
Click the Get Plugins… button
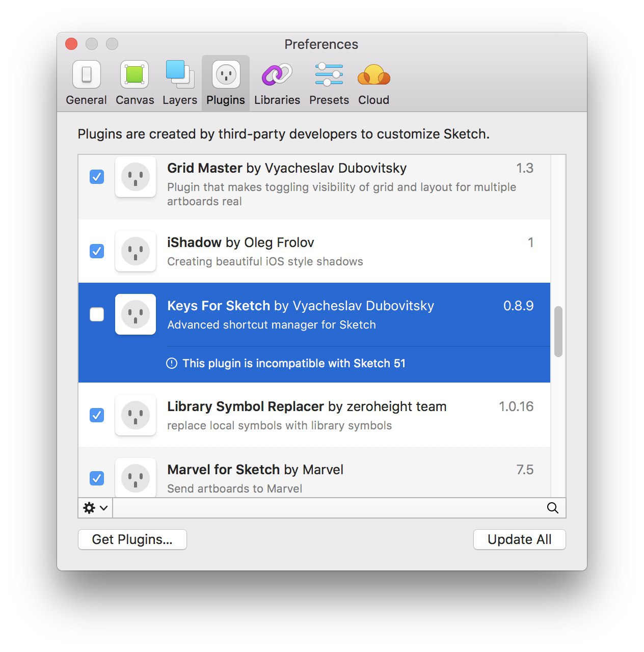(132, 539)
